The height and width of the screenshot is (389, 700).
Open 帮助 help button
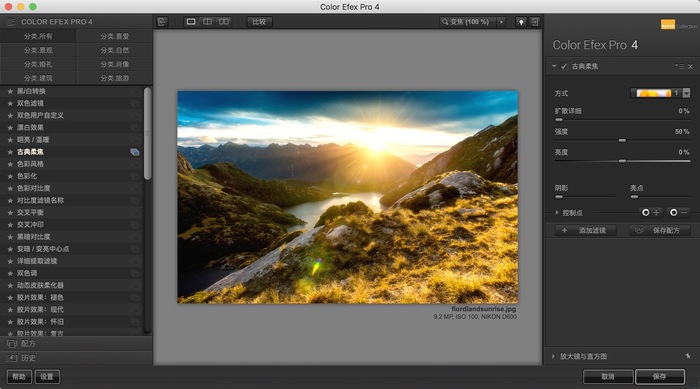(19, 376)
